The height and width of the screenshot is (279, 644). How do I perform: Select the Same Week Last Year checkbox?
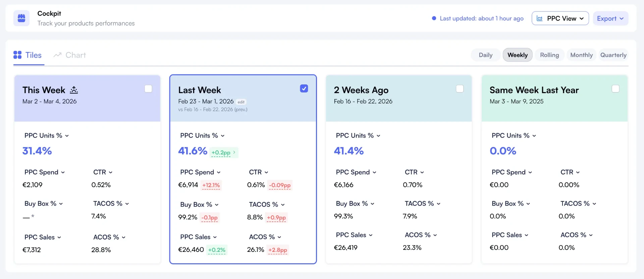pos(615,89)
